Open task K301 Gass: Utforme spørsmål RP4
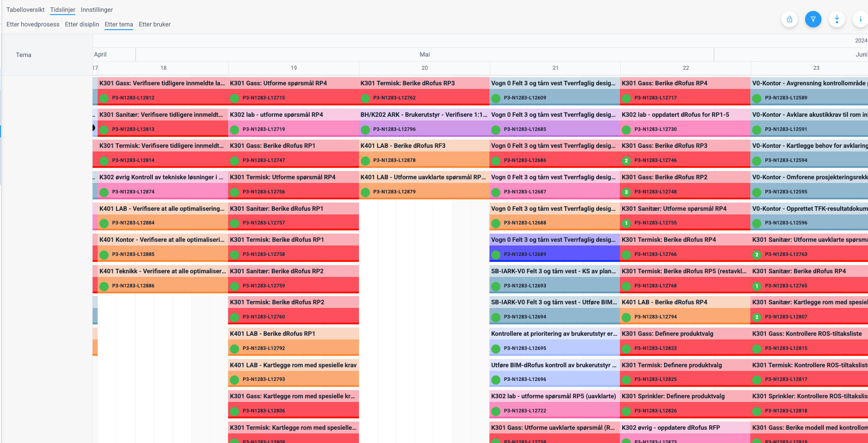The width and height of the screenshot is (868, 443). click(278, 83)
